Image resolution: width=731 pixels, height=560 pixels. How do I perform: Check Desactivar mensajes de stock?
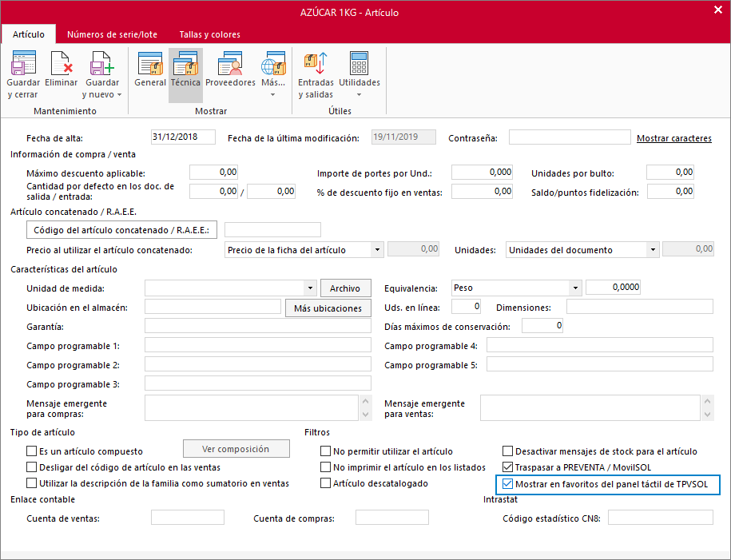(507, 451)
